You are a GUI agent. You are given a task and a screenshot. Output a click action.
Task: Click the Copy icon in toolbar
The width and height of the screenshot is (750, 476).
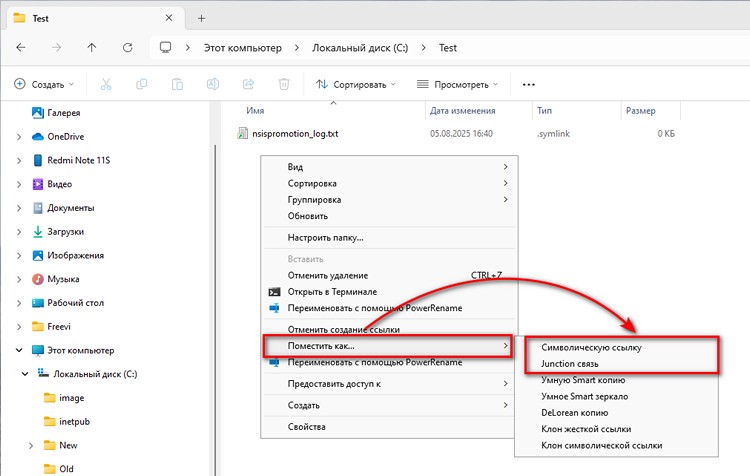[142, 85]
